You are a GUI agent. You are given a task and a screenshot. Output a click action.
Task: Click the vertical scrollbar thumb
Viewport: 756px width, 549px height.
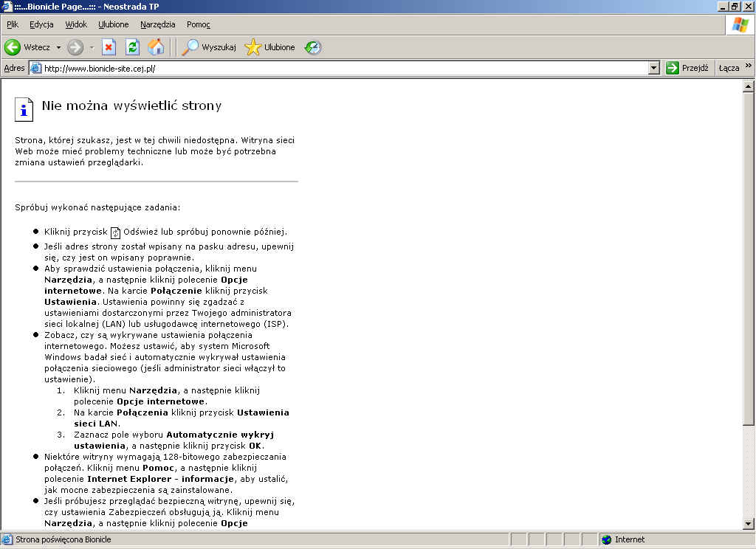click(748, 258)
